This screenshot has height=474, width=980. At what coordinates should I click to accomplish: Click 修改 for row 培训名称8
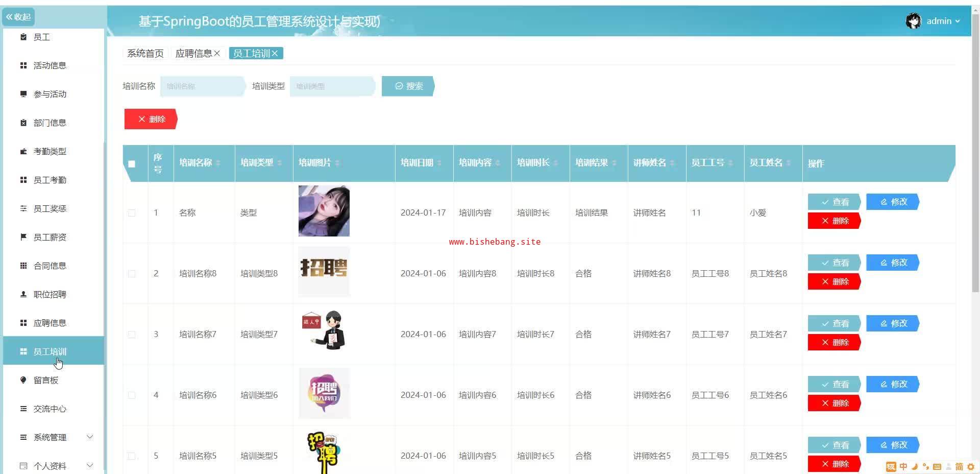pyautogui.click(x=893, y=263)
